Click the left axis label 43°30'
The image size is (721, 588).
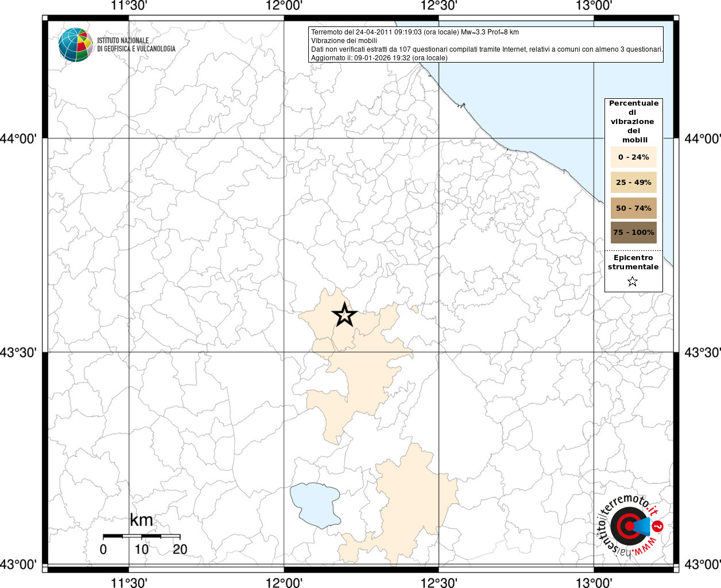[x=18, y=352]
